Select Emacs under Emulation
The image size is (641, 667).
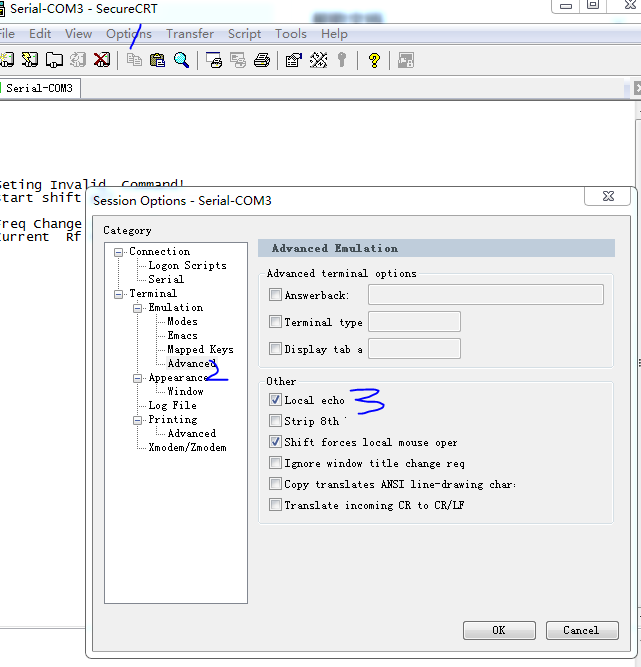point(182,336)
